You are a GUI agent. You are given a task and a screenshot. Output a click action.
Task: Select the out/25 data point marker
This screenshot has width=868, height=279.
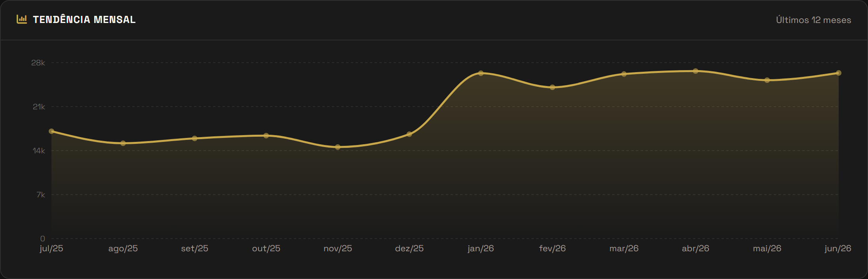click(266, 136)
